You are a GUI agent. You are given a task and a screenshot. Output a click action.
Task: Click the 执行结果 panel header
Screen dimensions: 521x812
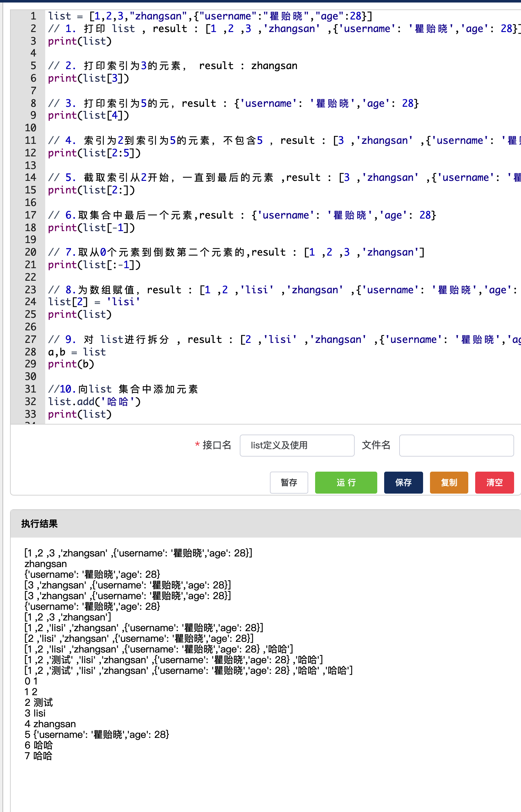(x=266, y=524)
